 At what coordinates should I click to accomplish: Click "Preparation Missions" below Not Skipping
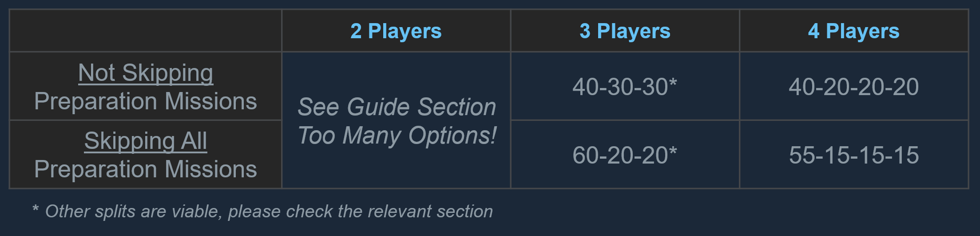(146, 101)
